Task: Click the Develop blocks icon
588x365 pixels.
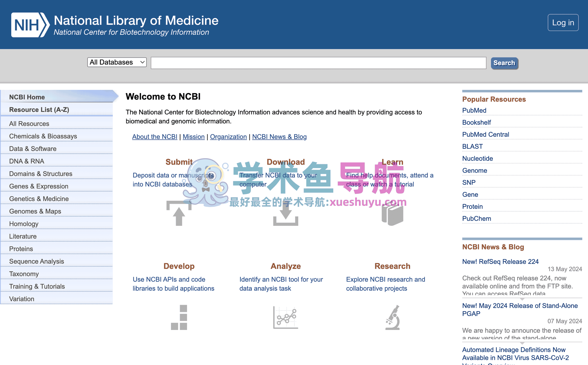Action: coord(179,317)
